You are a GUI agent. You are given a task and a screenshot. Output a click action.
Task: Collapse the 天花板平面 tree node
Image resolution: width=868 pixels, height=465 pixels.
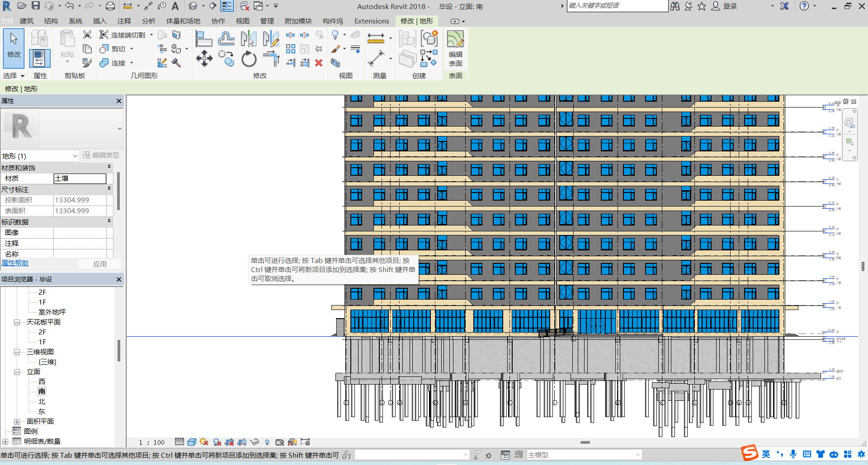point(17,322)
